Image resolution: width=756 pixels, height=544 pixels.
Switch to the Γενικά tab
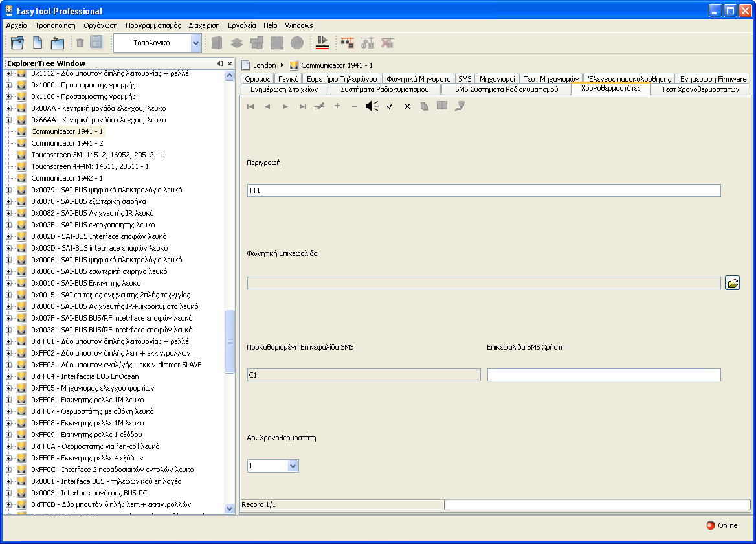point(288,78)
